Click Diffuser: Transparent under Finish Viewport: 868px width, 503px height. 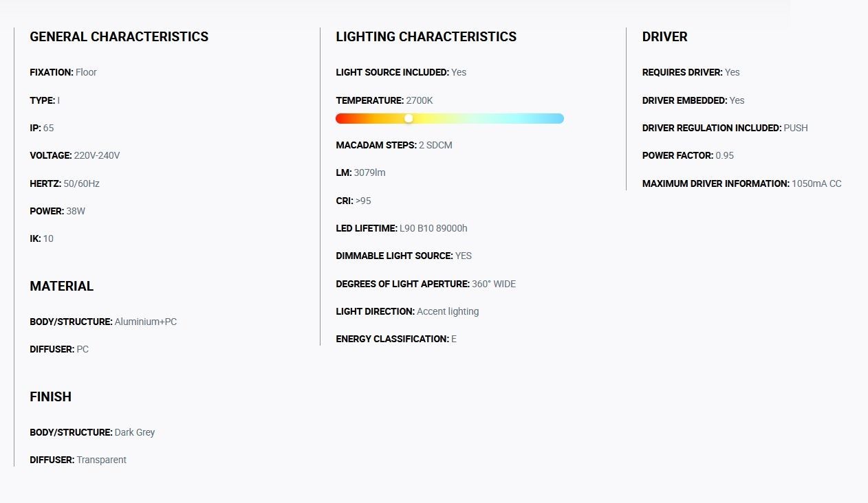[x=78, y=460]
